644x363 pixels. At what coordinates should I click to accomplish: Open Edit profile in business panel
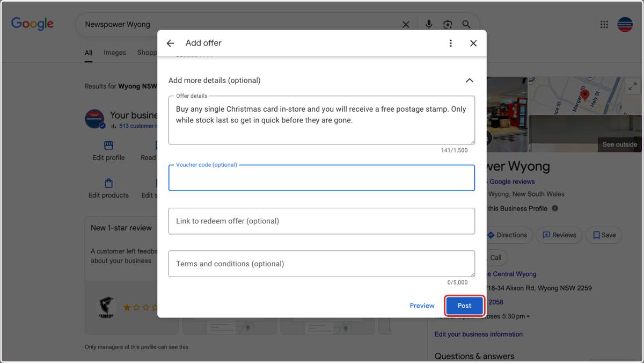[108, 151]
